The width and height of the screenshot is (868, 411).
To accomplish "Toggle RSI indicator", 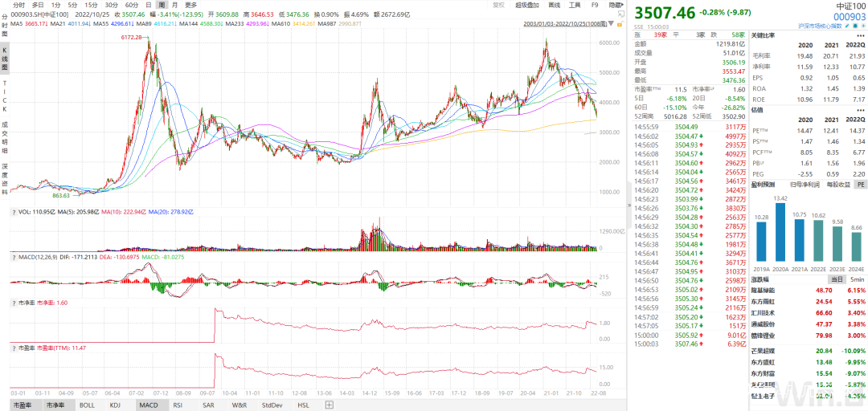I will 178,405.
